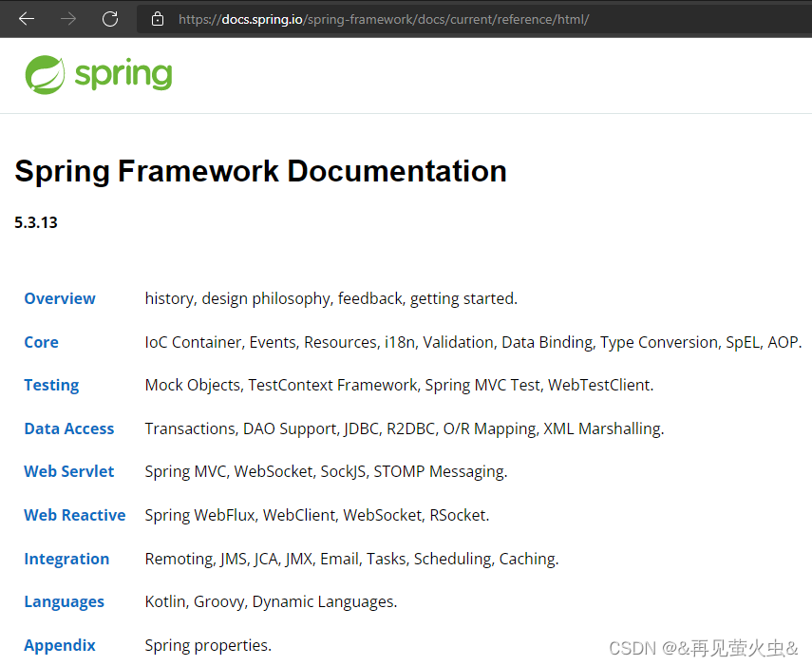The height and width of the screenshot is (666, 812).
Task: View the SpEL expression language docs
Action: tap(744, 342)
